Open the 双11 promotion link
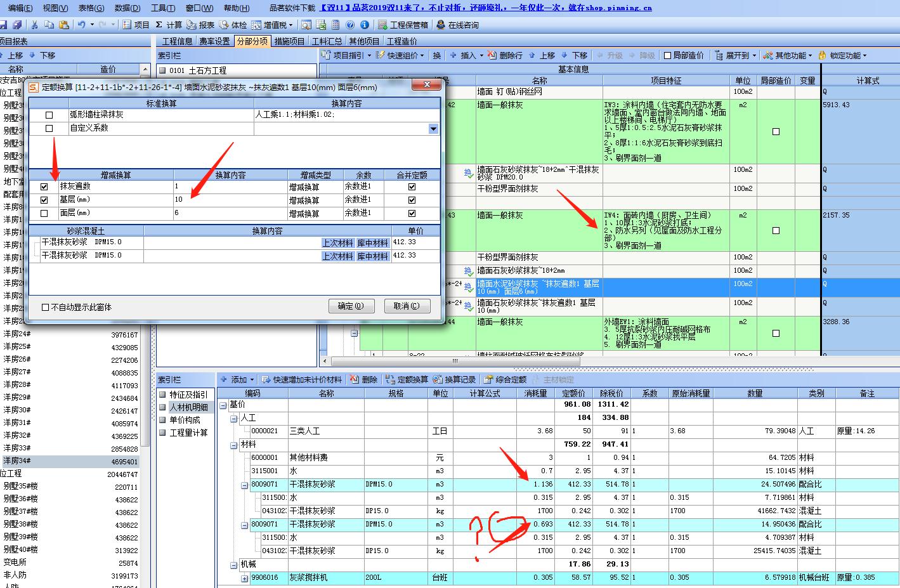This screenshot has width=900, height=588. coord(485,8)
